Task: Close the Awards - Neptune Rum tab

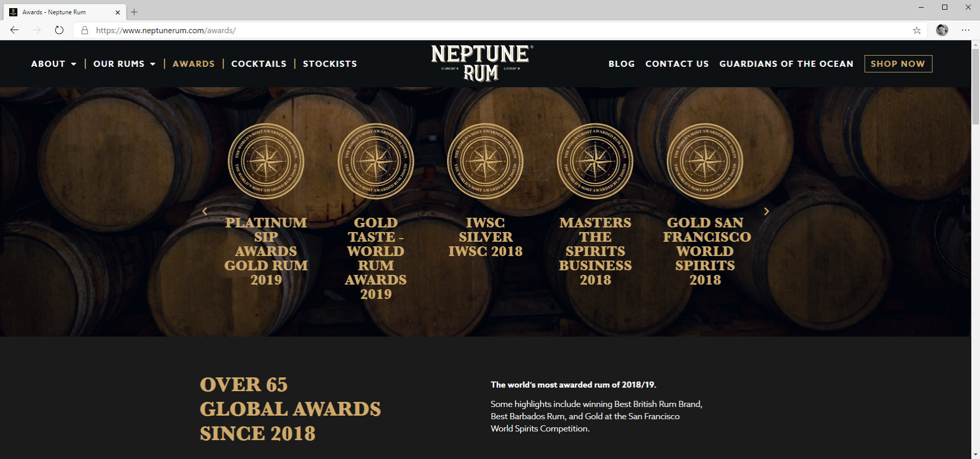Action: coord(117,12)
